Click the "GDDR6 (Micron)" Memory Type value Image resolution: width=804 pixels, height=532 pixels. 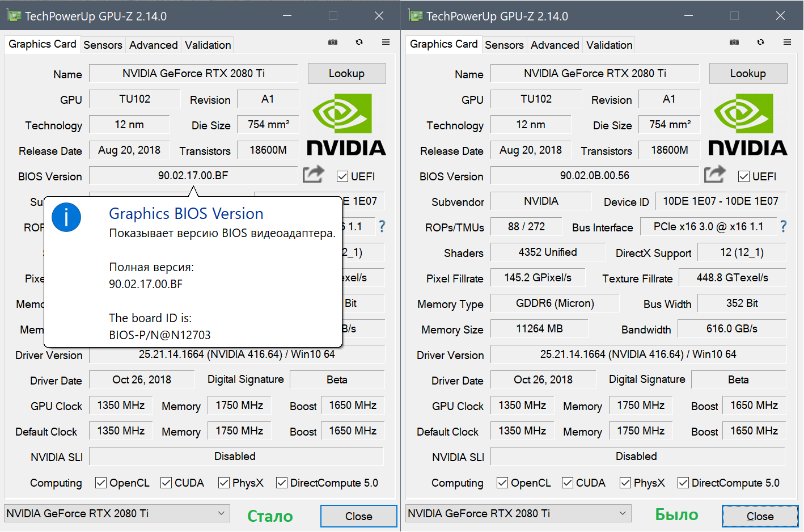tap(555, 303)
